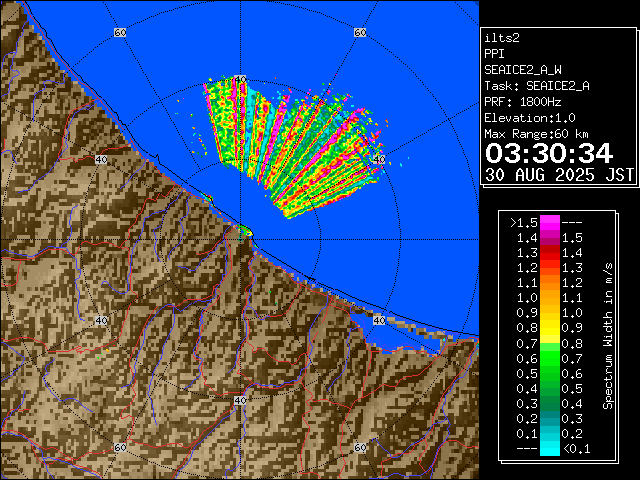Click the 40 range label directly south of radar
Screen dimensions: 640x480
coord(240,400)
